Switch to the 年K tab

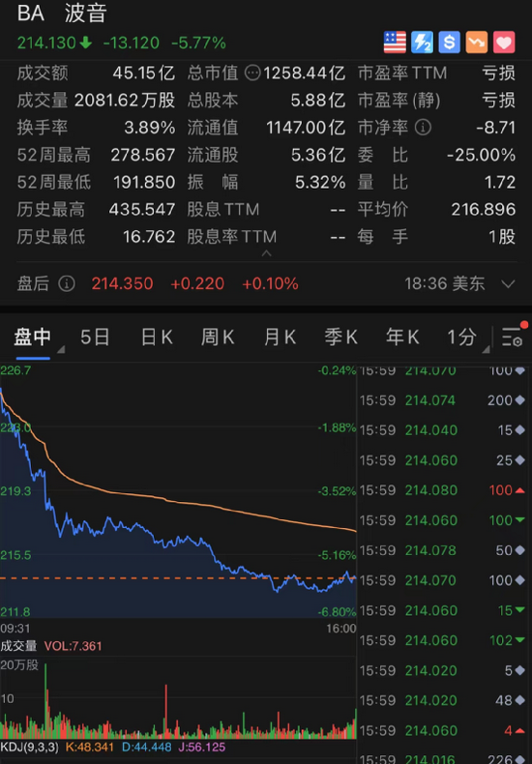(x=402, y=338)
